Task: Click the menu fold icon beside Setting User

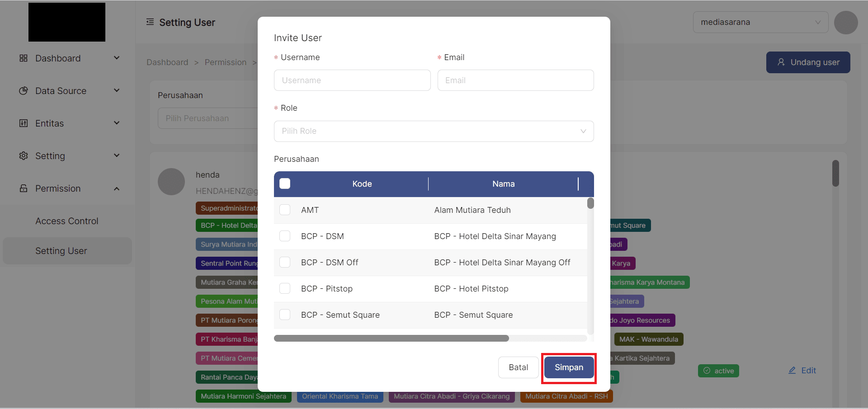Action: coord(150,22)
